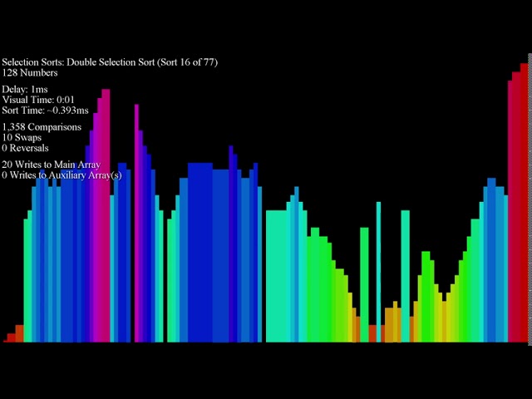This screenshot has width=532, height=399.
Task: Click the '10 Swaps' counter
Action: [22, 138]
